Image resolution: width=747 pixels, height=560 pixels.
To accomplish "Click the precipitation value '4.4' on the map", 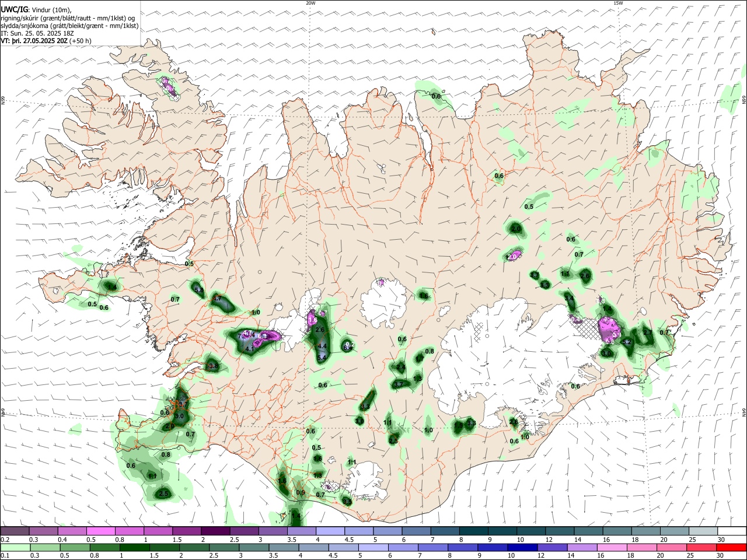I will point(322,346).
